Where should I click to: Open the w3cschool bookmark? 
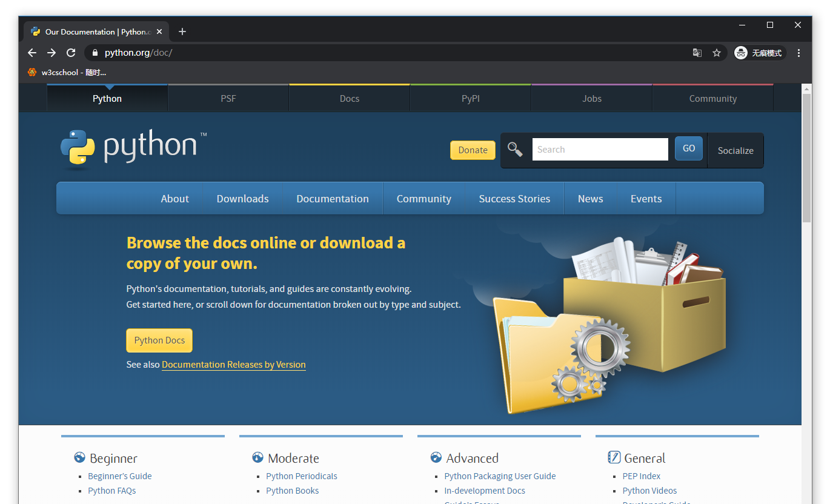click(67, 72)
